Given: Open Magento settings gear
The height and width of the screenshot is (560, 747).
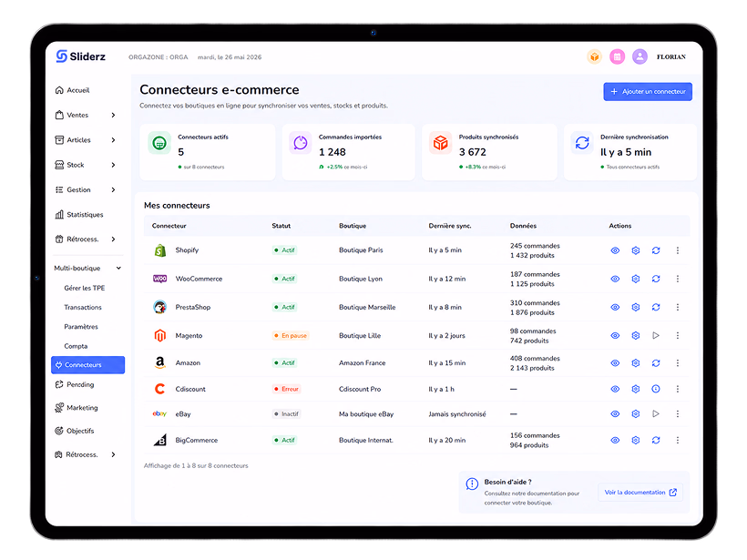Looking at the screenshot, I should 636,335.
